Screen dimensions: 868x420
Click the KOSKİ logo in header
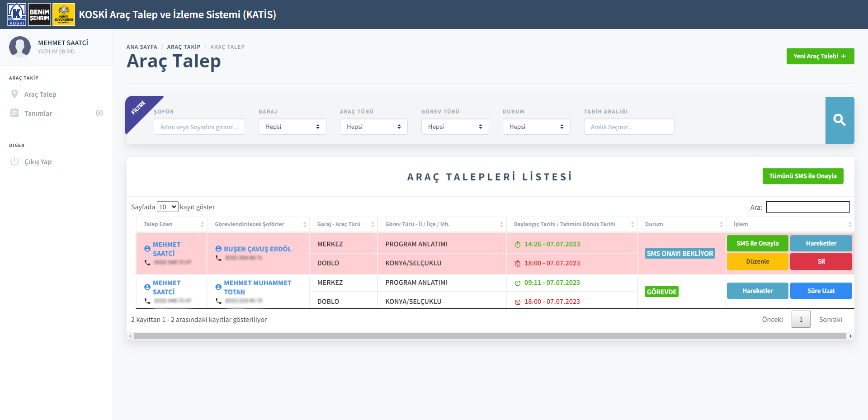tap(17, 14)
